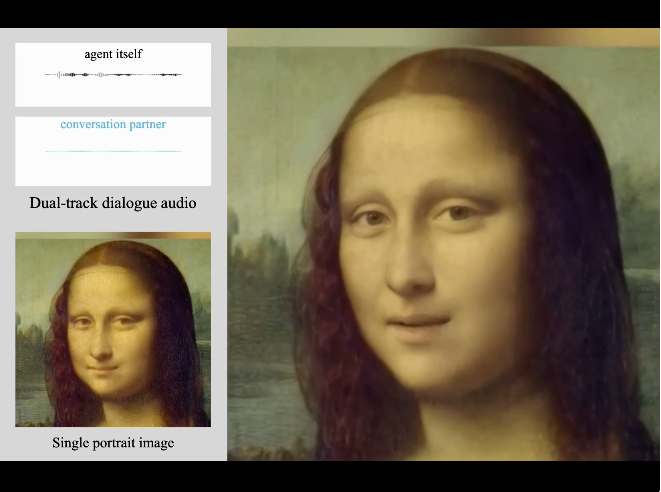The height and width of the screenshot is (492, 661).
Task: Click the 'conversation partner' label
Action: (113, 124)
